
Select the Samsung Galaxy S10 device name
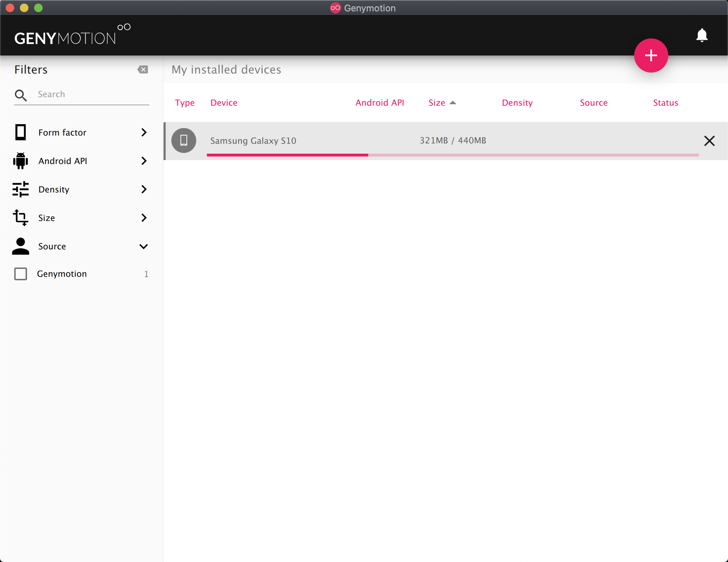pyautogui.click(x=253, y=141)
